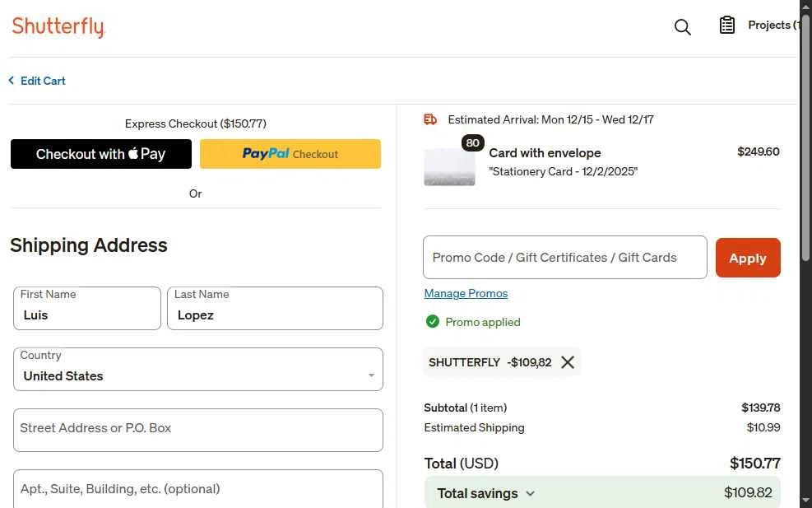Open the stationery card thumbnail
812x508 pixels.
click(449, 167)
